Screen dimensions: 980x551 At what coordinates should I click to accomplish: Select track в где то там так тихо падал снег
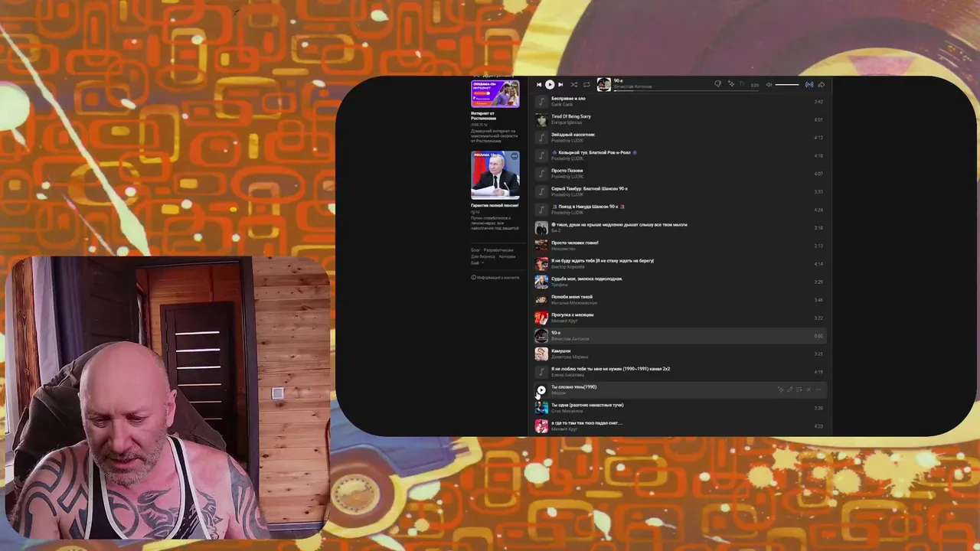[587, 422]
